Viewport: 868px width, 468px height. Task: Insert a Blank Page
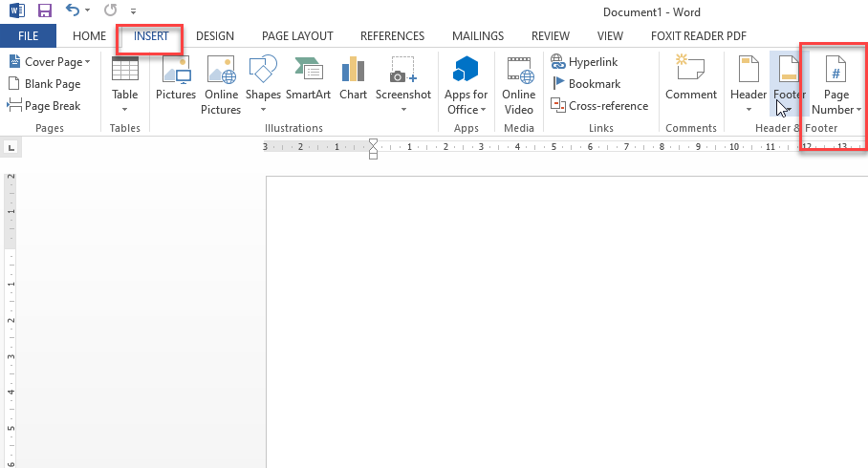(45, 84)
